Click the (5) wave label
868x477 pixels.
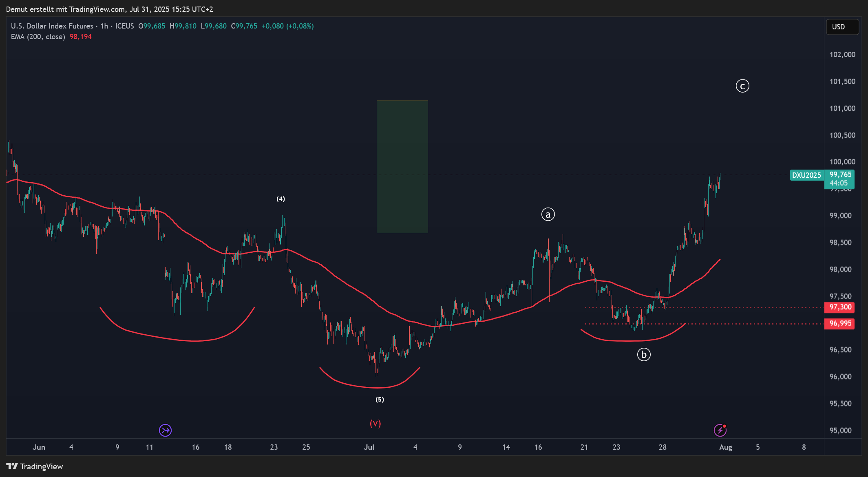(x=380, y=400)
